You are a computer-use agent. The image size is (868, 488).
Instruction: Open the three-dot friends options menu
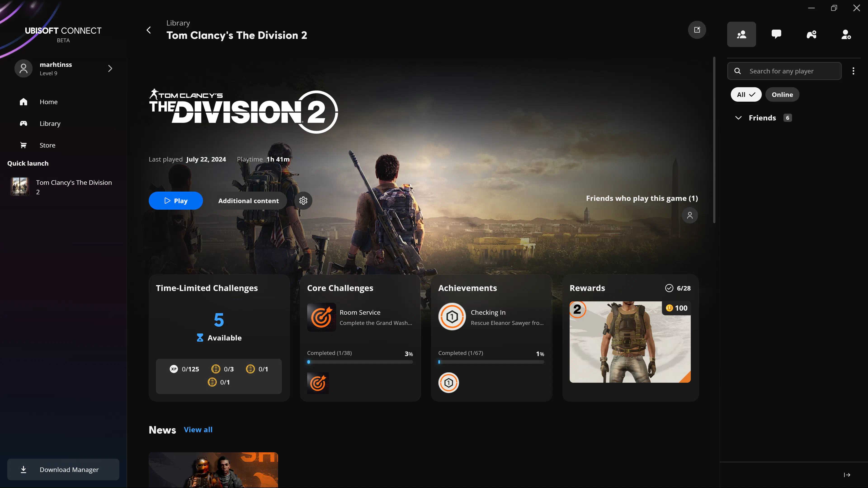click(x=853, y=71)
